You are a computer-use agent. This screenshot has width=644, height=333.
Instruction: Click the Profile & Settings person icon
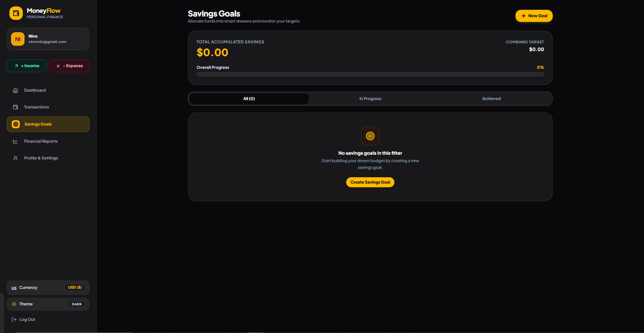click(15, 158)
